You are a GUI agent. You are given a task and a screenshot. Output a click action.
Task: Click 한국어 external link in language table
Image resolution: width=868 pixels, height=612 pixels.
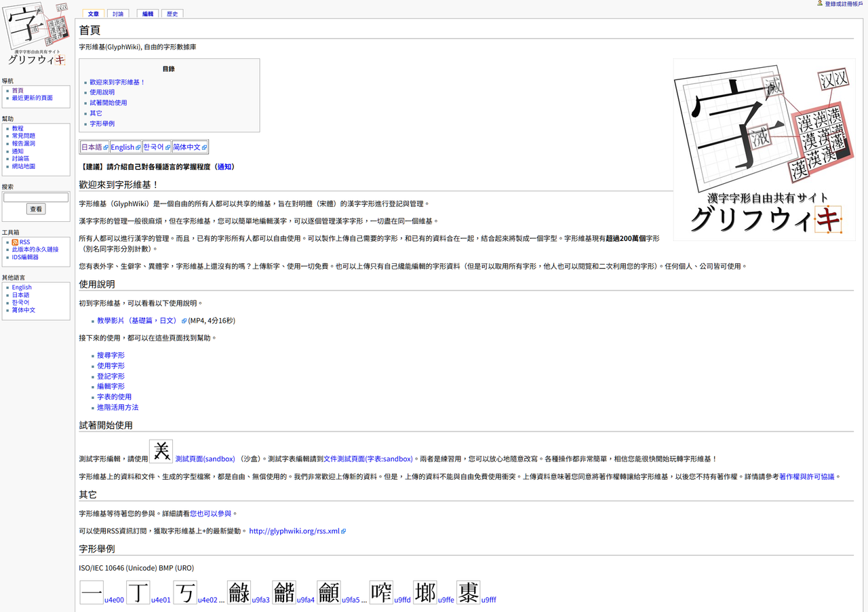(x=156, y=147)
